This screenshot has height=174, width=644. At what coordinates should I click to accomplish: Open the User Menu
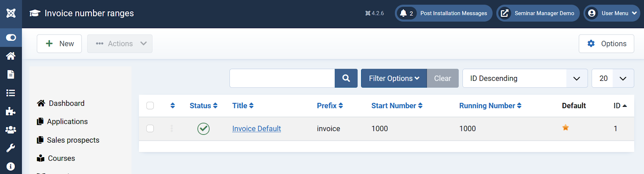[x=612, y=13]
